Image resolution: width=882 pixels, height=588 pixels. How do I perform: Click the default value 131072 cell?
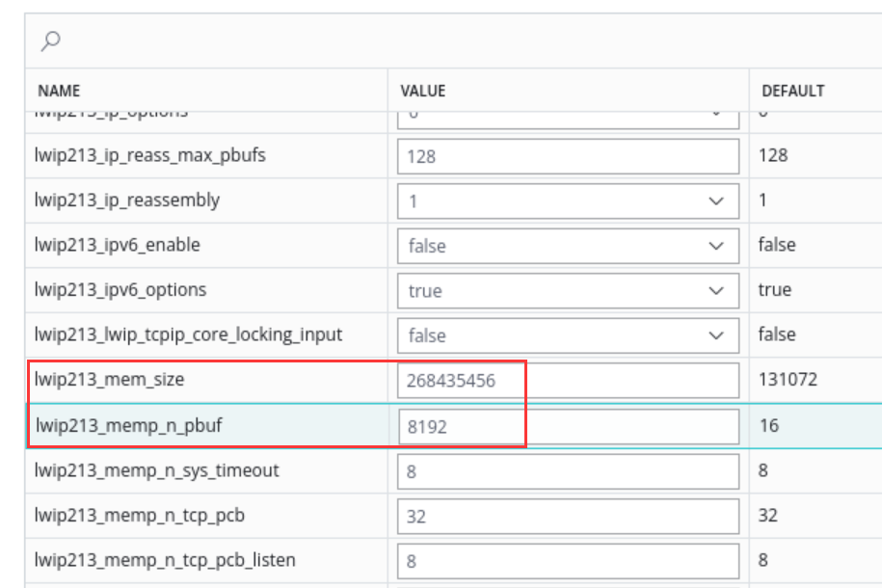(x=788, y=380)
